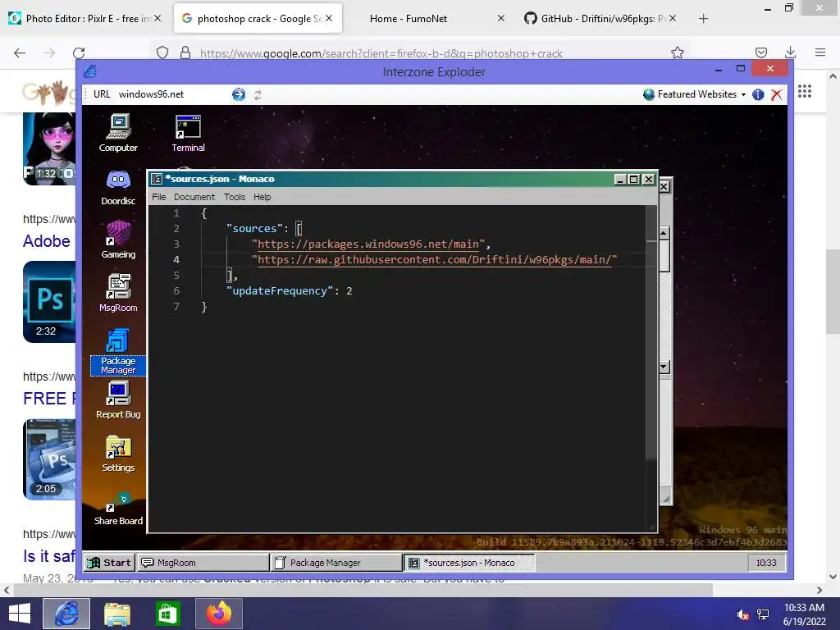
Task: Click the Windows Start logo on taskbar
Action: click(x=20, y=614)
